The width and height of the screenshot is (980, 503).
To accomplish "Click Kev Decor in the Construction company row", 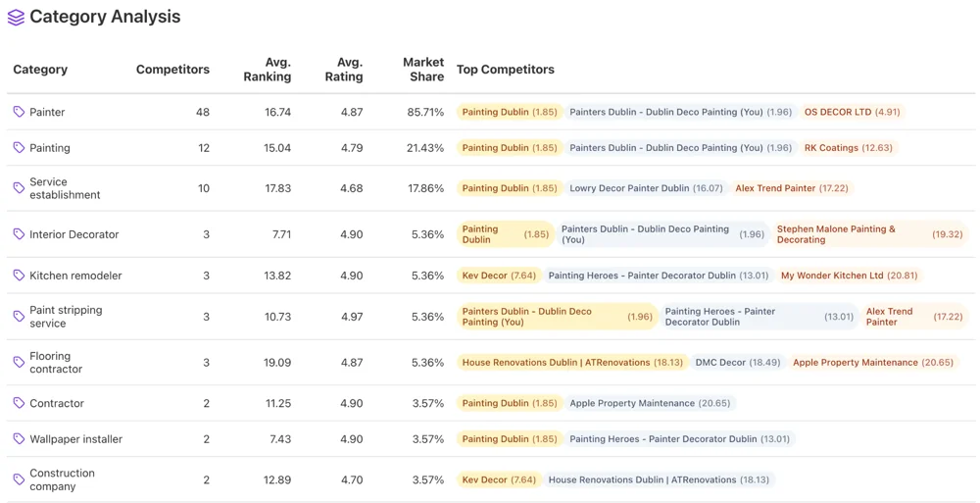I will [499, 480].
